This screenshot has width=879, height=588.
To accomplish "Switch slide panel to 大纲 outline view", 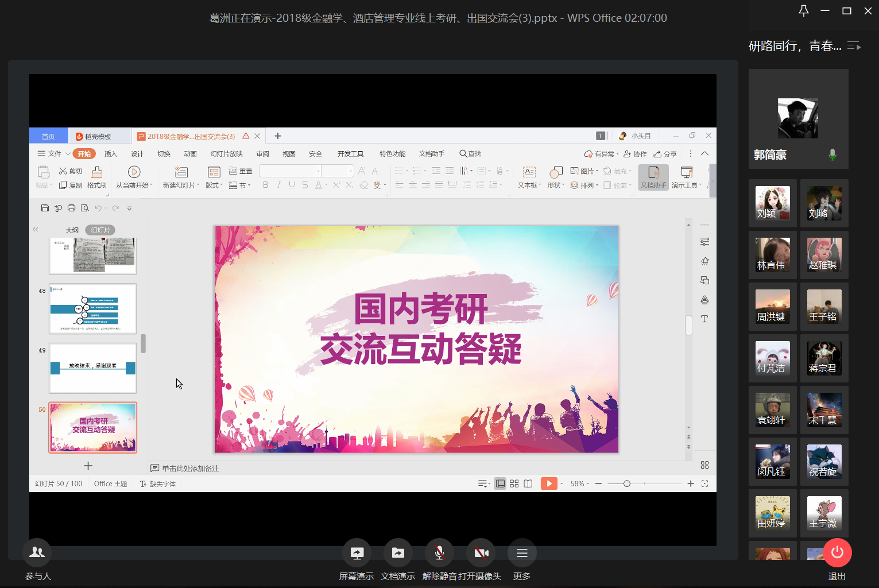I will pos(72,230).
